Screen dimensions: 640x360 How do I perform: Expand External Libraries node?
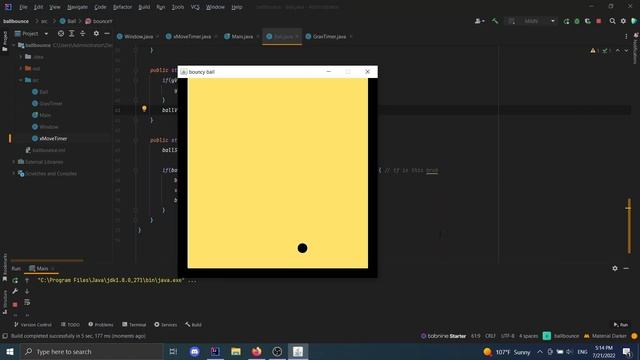point(14,162)
